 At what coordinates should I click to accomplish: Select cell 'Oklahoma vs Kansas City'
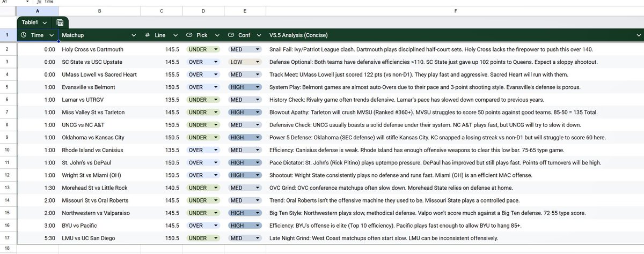click(x=100, y=137)
